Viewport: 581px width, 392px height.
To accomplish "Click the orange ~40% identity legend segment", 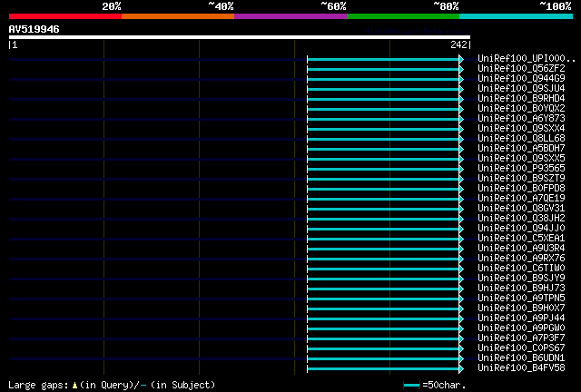I will click(178, 16).
